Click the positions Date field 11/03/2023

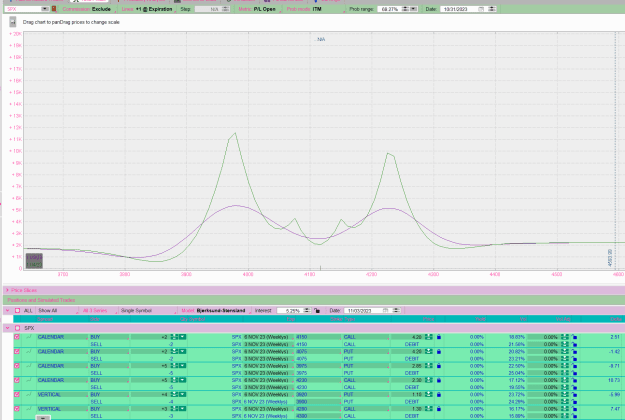(363, 310)
